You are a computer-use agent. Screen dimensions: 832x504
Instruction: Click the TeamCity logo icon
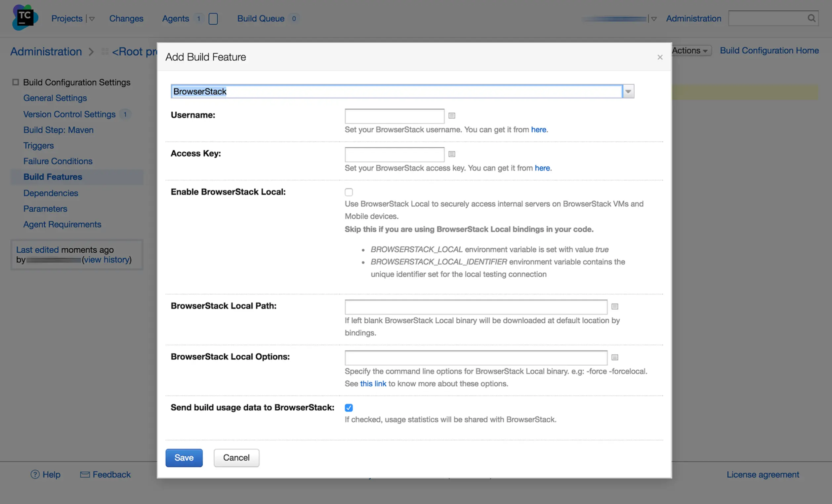click(25, 18)
